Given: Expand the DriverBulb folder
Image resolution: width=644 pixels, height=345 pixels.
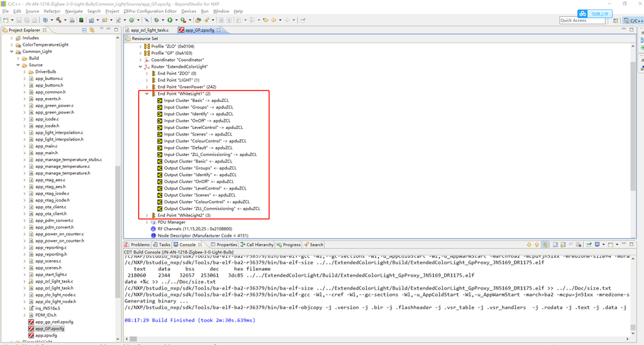Looking at the screenshot, I should [24, 72].
